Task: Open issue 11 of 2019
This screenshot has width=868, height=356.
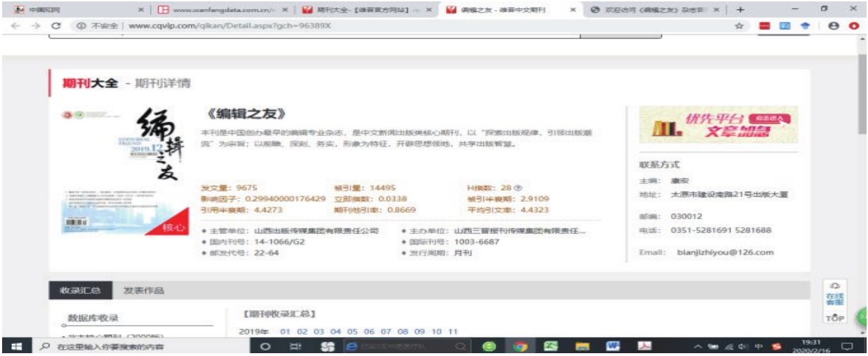Action: coord(453,331)
